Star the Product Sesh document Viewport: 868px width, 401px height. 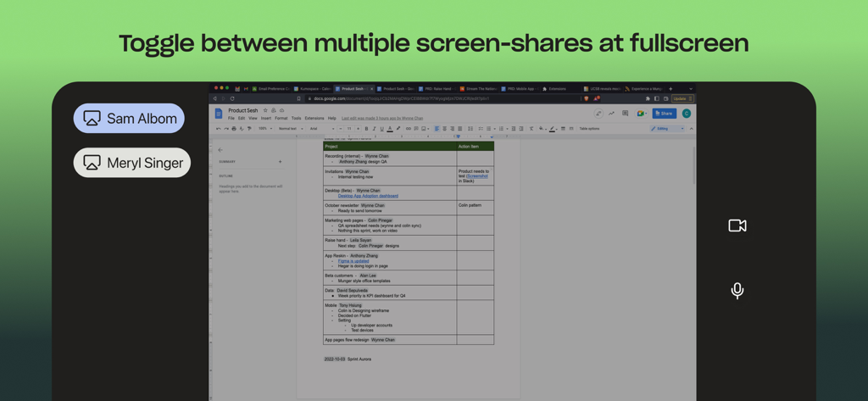pos(265,110)
